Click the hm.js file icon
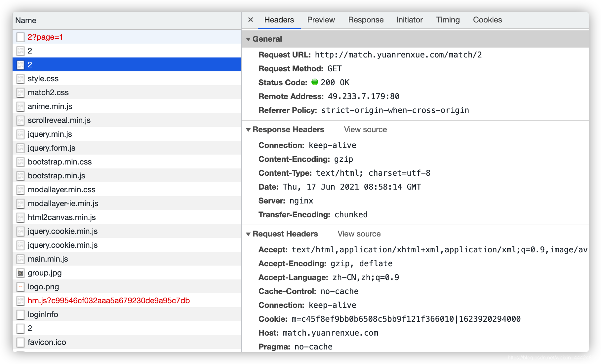This screenshot has height=364, width=601. [20, 301]
